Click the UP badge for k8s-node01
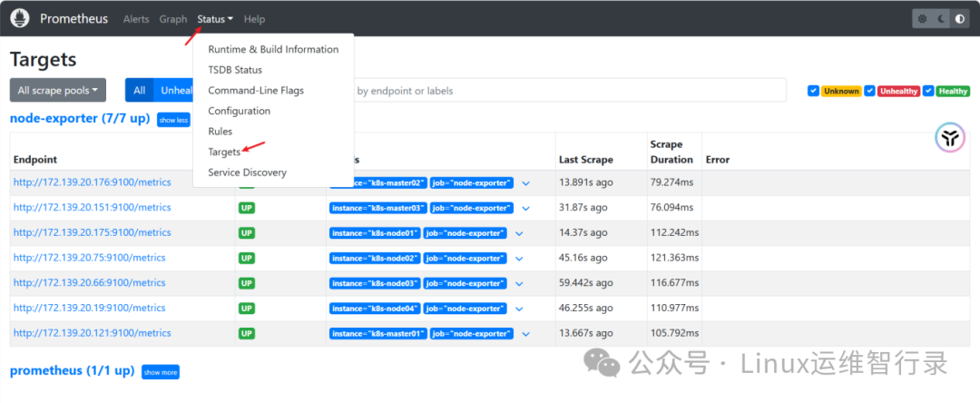Viewport: 980px width, 403px height. point(247,232)
